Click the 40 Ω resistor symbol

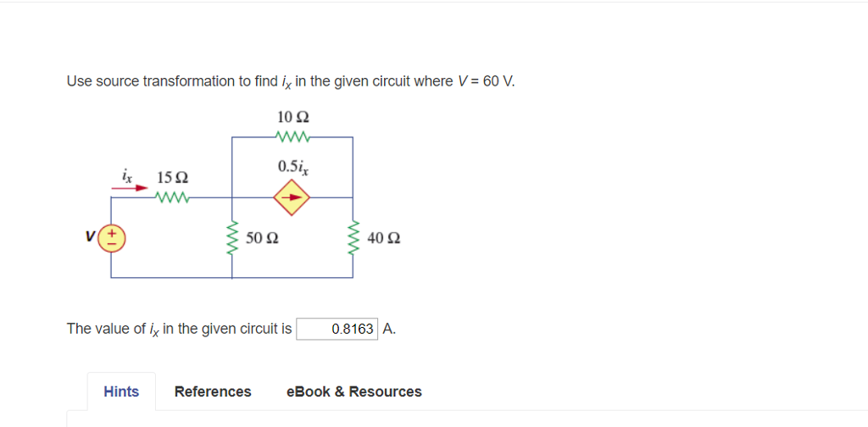(353, 238)
